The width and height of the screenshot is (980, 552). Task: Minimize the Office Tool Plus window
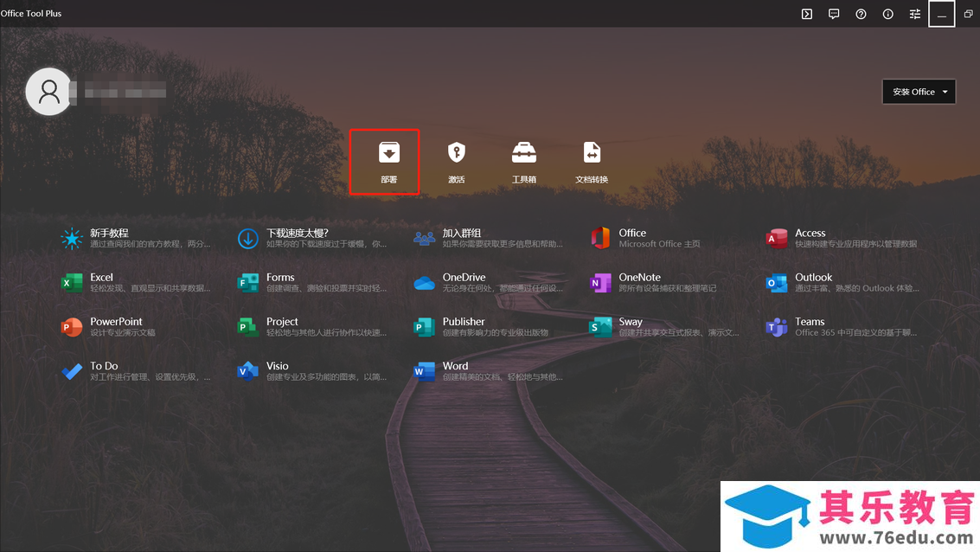(941, 14)
